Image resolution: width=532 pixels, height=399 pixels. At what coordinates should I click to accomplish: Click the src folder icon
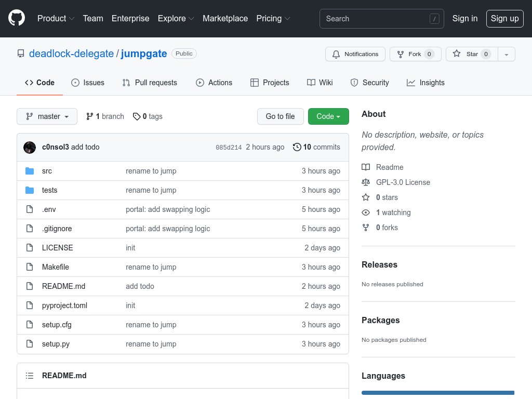pos(30,171)
